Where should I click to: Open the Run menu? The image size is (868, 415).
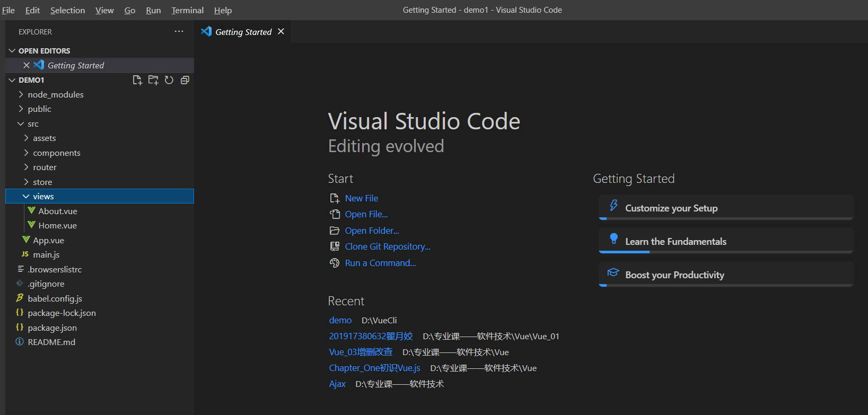[x=153, y=10]
